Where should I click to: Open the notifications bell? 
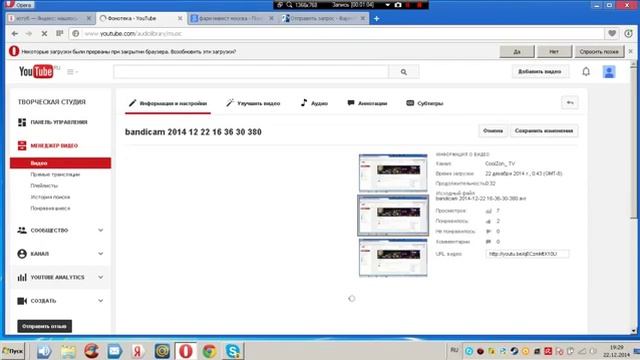point(586,71)
